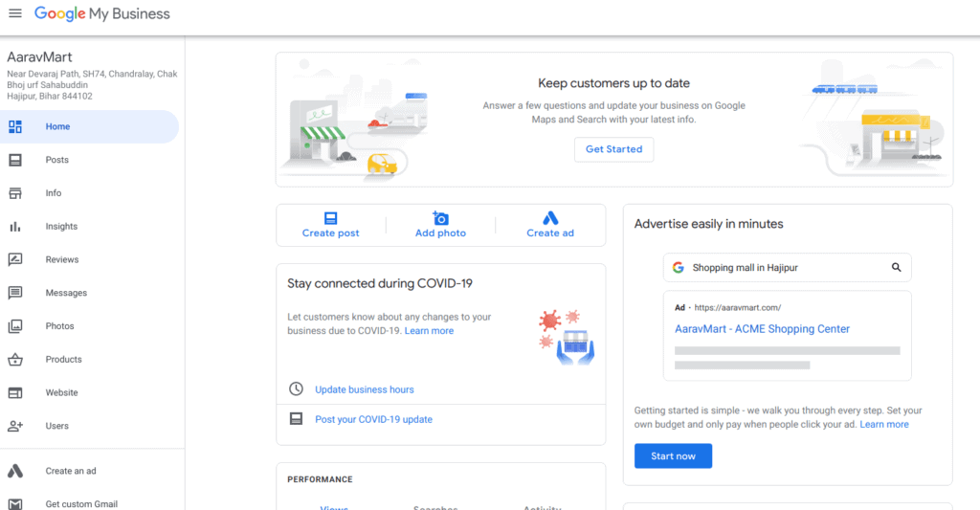Viewport: 980px width, 510px height.
Task: Click the Photos sidebar icon
Action: 15,326
